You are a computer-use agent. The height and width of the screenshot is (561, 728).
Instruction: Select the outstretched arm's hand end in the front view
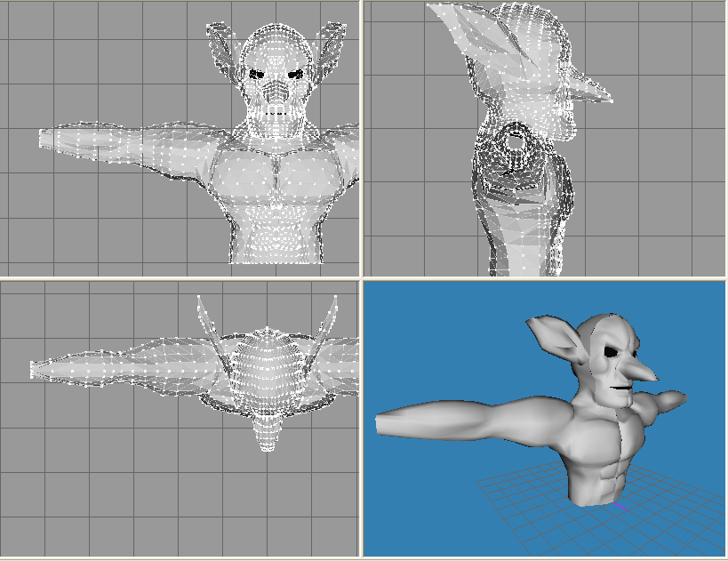click(46, 140)
